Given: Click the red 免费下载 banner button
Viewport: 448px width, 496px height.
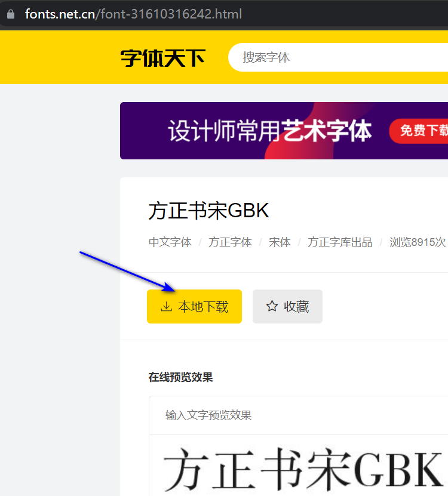Looking at the screenshot, I should point(418,131).
